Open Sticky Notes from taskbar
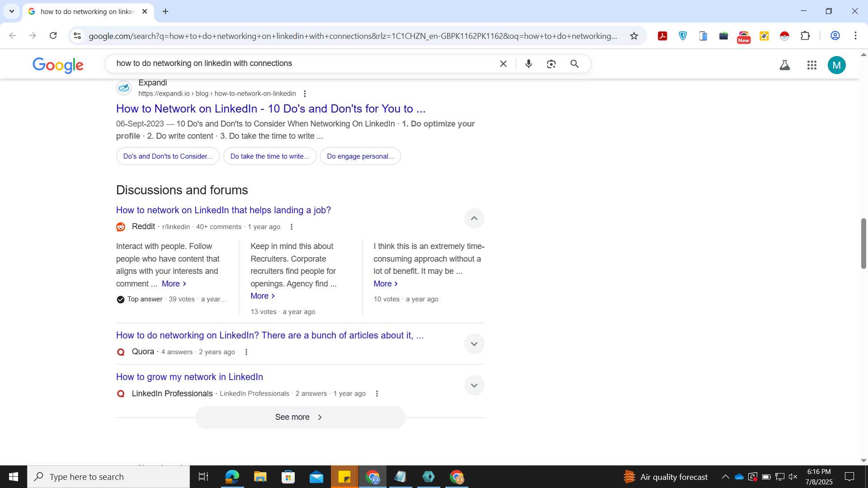This screenshot has width=868, height=488. coord(344,477)
